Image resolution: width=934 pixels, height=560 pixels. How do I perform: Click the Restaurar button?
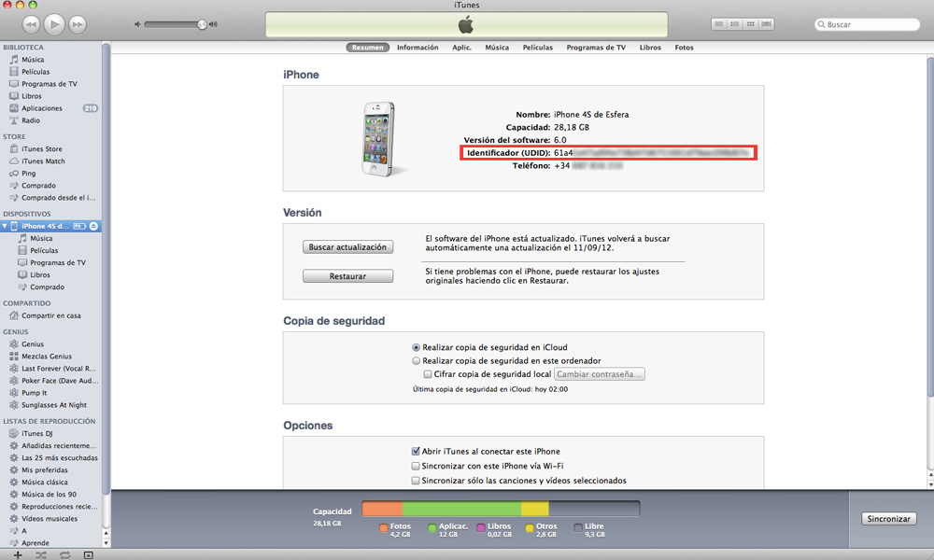[347, 276]
